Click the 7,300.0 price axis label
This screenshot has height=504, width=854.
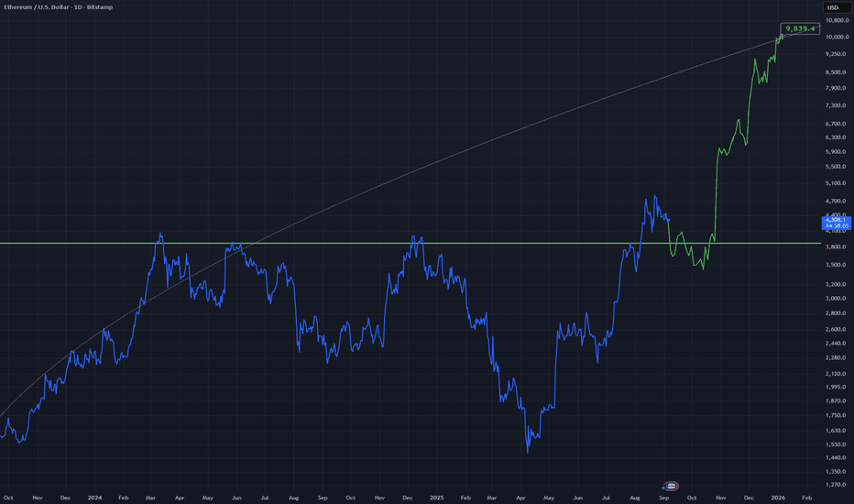[836, 105]
